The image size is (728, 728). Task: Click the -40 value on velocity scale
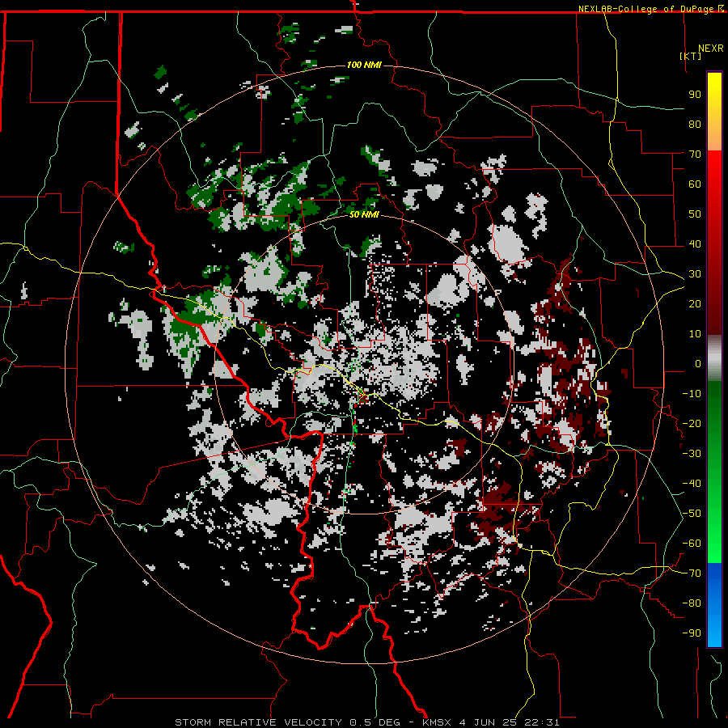click(x=692, y=484)
